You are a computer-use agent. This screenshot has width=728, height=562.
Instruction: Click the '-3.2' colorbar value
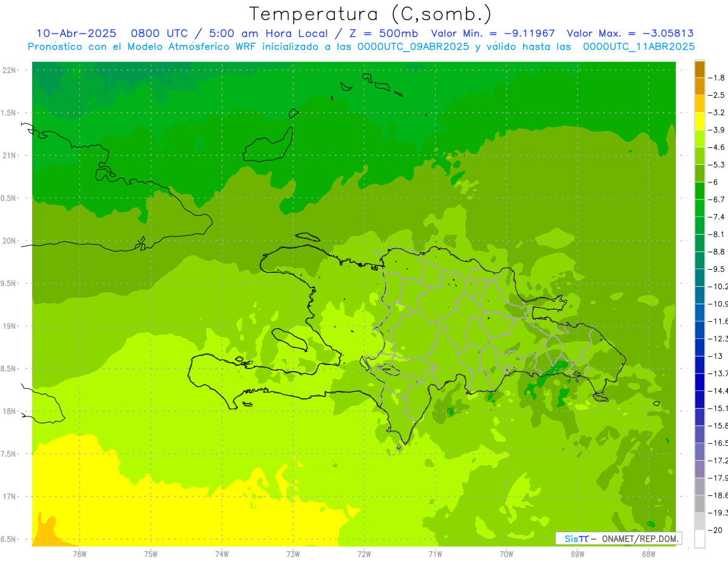click(716, 113)
